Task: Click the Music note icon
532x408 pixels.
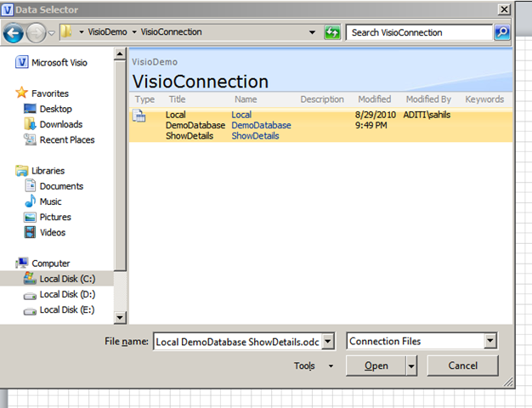Action: click(30, 201)
